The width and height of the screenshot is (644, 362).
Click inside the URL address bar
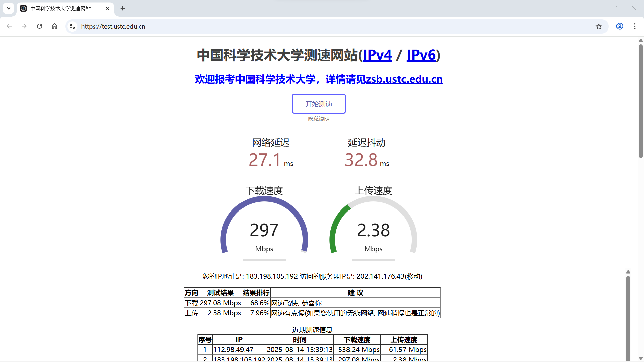pos(201,26)
